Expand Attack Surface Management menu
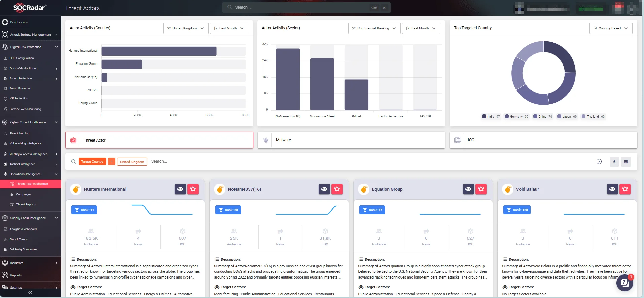Viewport: 644px width, 298px height. (30, 35)
